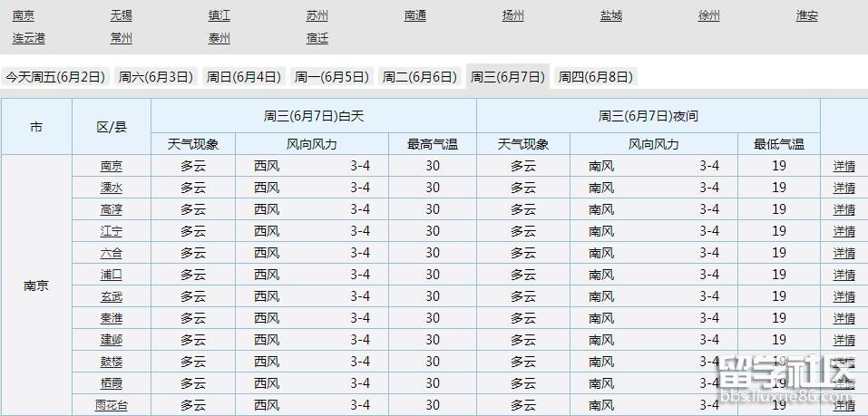Viewport: 868px width, 416px height.
Task: Visit the 盐城 city link
Action: [x=611, y=16]
